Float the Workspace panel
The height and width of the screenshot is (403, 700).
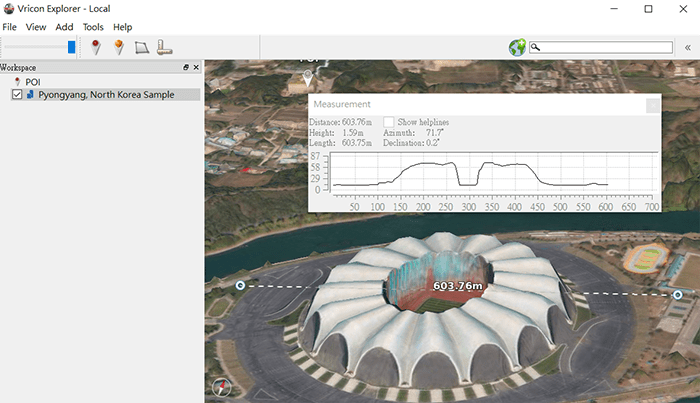[x=186, y=67]
